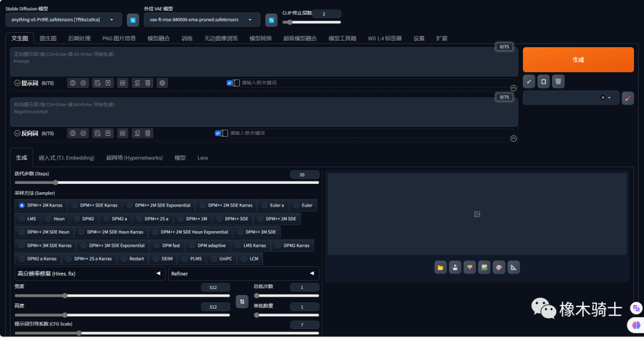Open the output folder below the preview
The image size is (644, 338).
(x=441, y=268)
